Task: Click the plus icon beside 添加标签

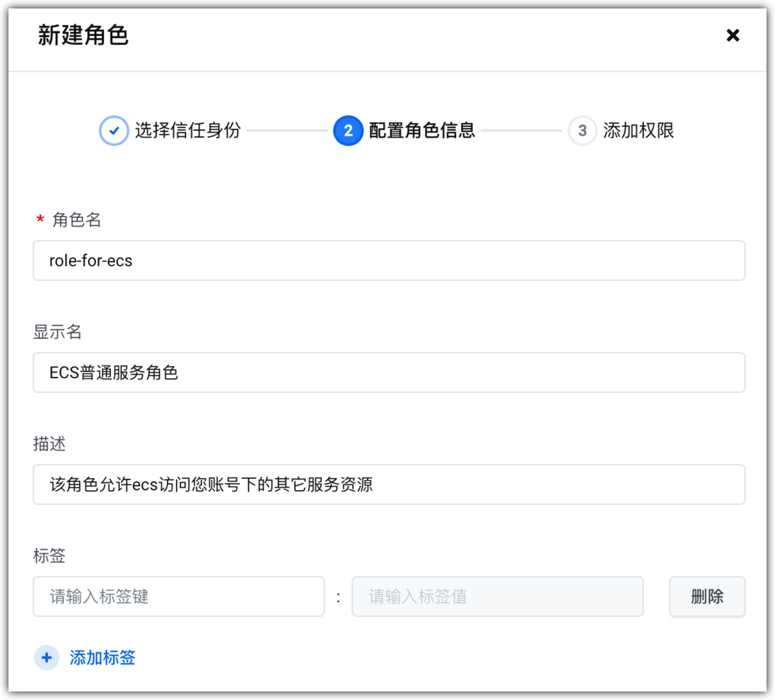Action: pos(47,658)
